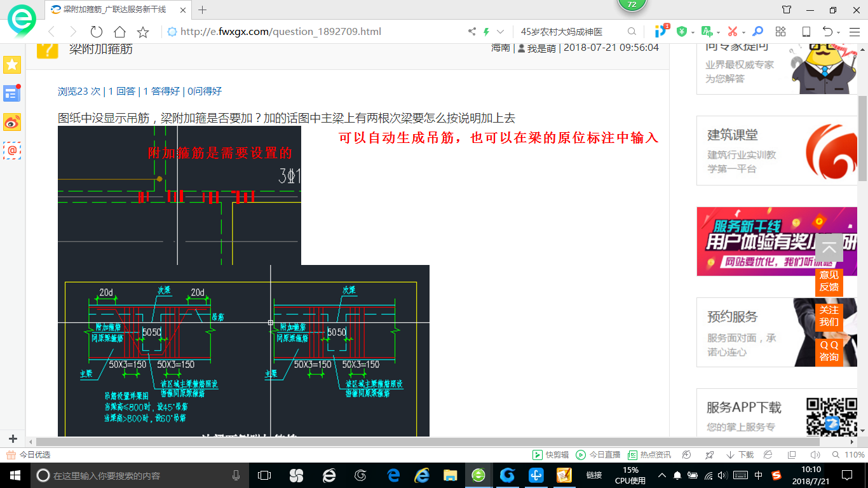Viewport: 868px width, 488px height.
Task: Open 热点资讯 in the status bar
Action: pyautogui.click(x=649, y=455)
